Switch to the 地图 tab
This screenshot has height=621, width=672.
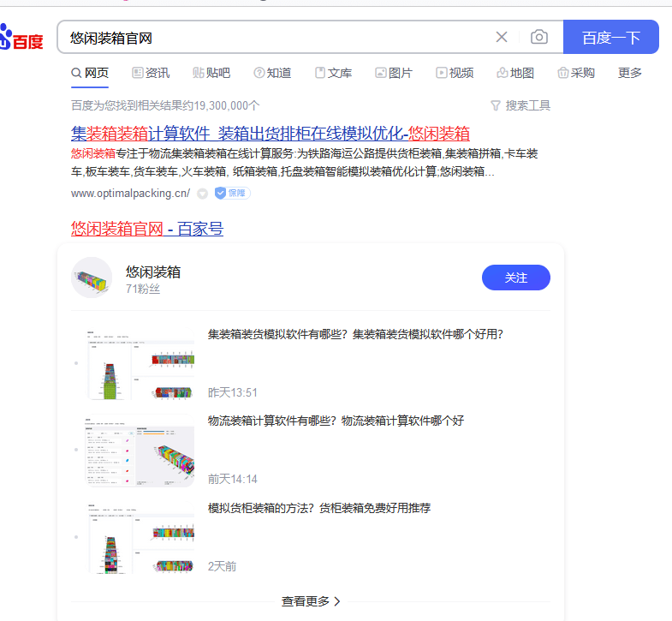point(515,73)
